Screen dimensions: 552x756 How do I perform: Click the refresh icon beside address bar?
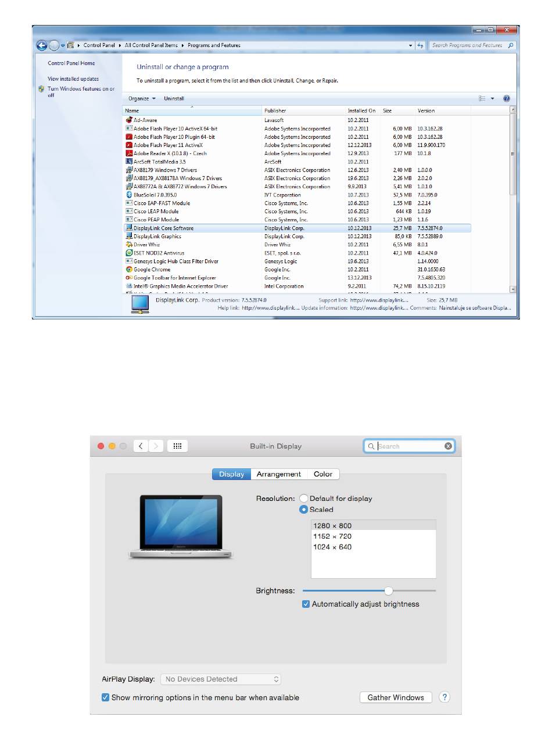tap(420, 45)
